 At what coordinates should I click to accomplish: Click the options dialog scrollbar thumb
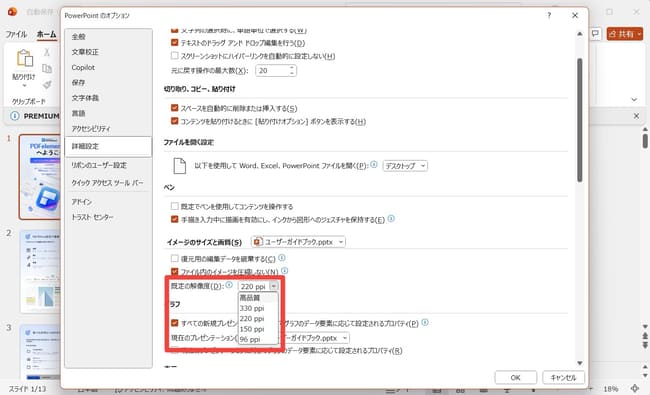[580, 120]
